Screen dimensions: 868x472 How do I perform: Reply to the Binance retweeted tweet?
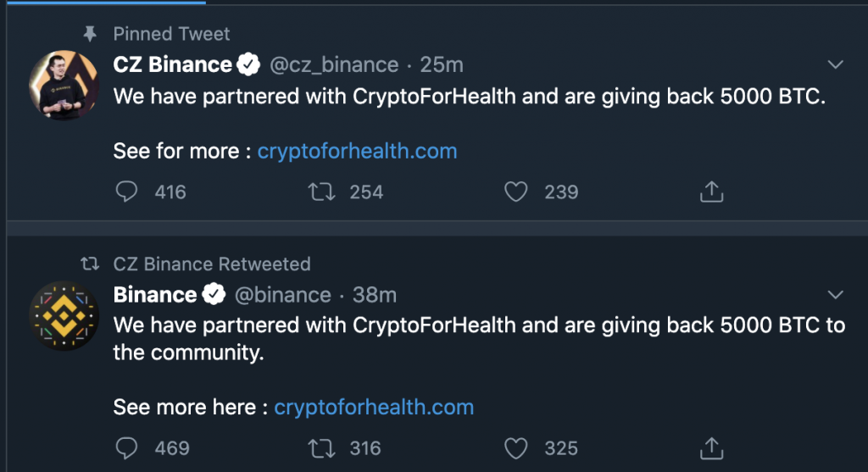click(126, 447)
